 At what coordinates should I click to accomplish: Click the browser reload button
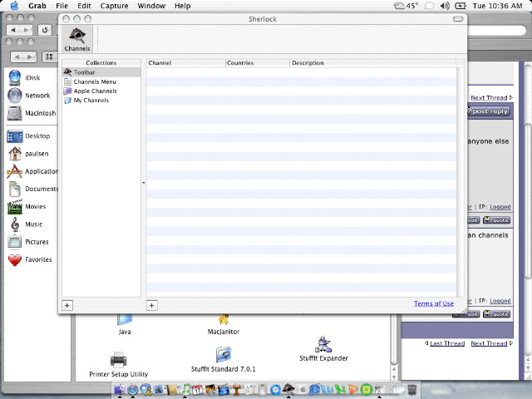[45, 30]
